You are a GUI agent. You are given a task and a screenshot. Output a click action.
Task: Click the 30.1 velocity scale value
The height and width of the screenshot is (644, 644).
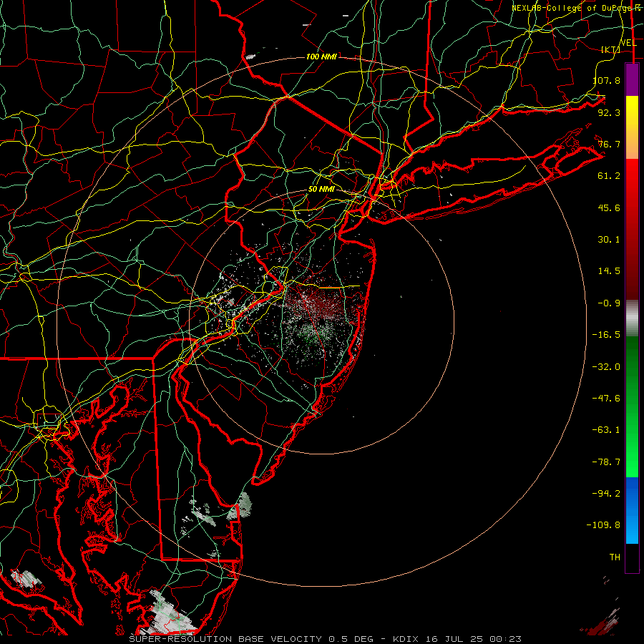pos(609,240)
